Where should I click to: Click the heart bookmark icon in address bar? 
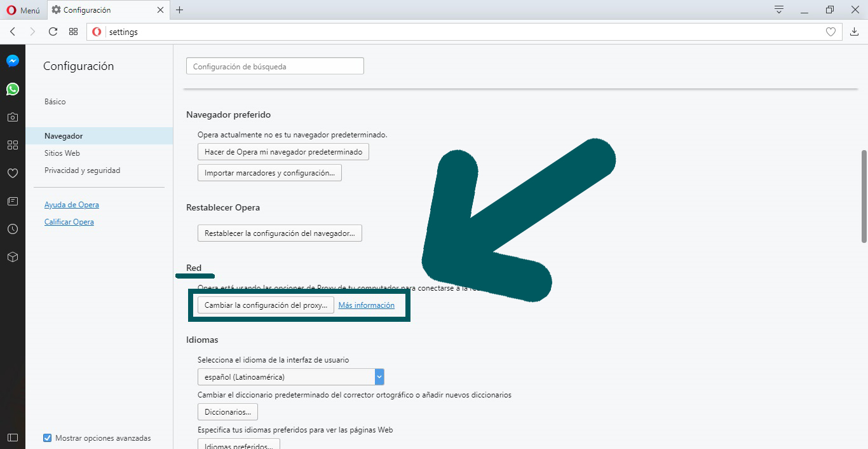831,32
